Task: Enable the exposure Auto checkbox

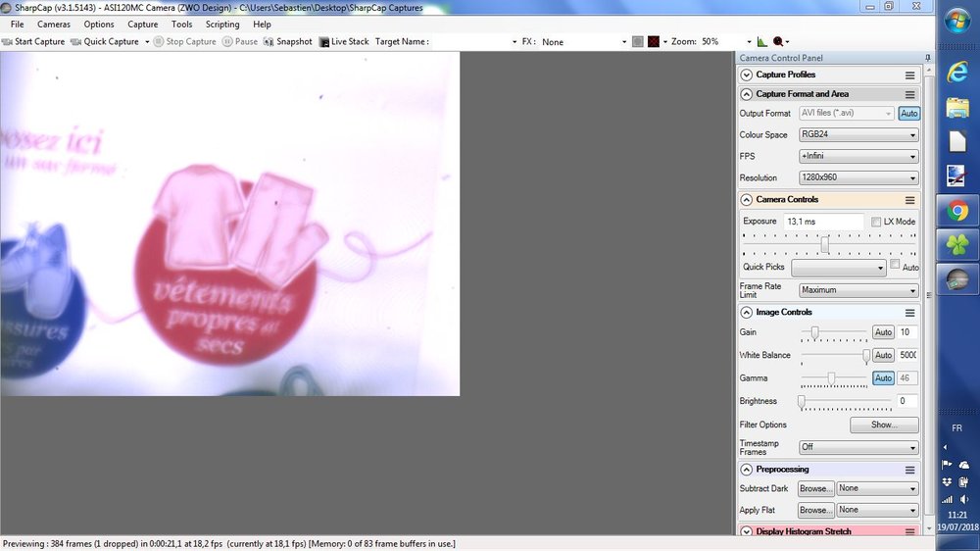Action: click(x=895, y=264)
